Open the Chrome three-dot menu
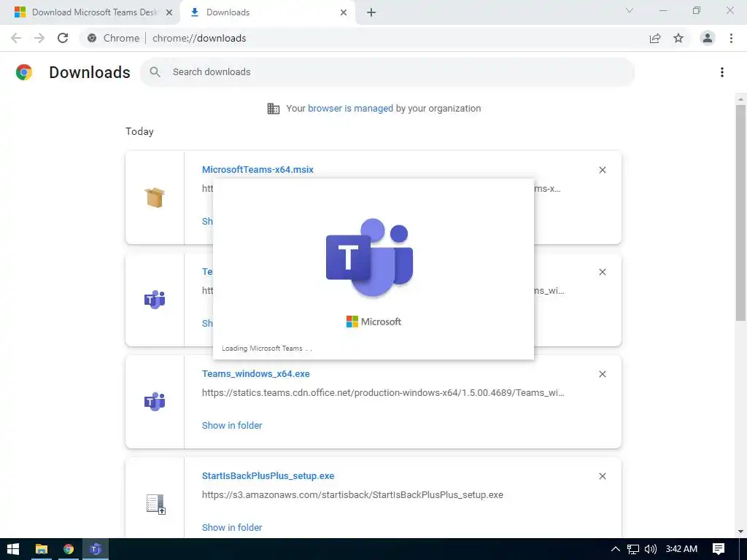Viewport: 747px width, 560px height. (731, 38)
